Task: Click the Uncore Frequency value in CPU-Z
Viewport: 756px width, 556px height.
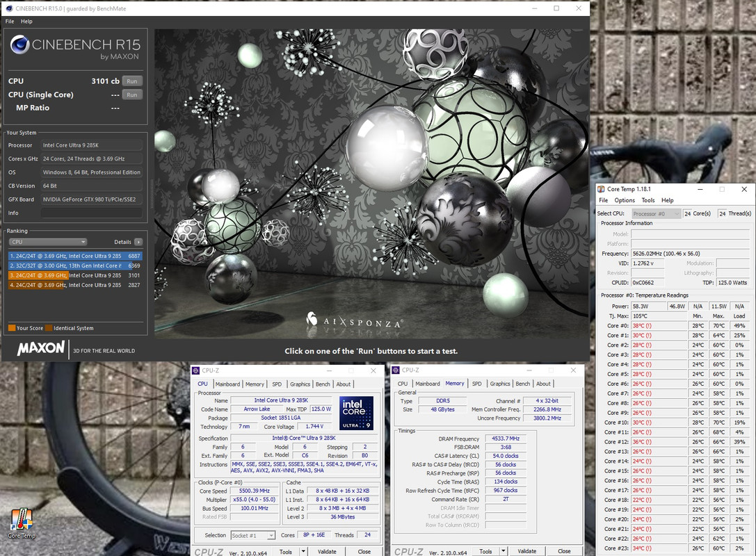Action: (x=547, y=418)
